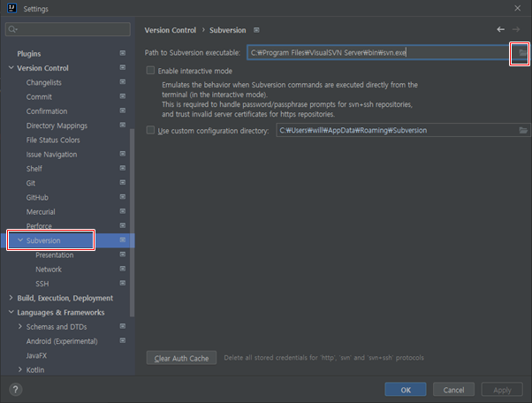Screen dimensions: 532x403
Task: Browse for custom configuration directory folder
Action: [x=523, y=130]
